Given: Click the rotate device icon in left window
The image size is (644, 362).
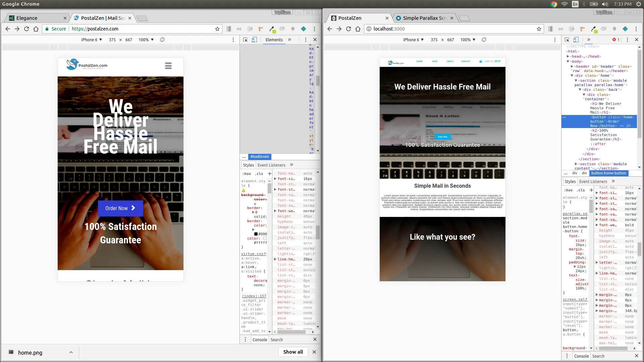Looking at the screenshot, I should coord(162,40).
